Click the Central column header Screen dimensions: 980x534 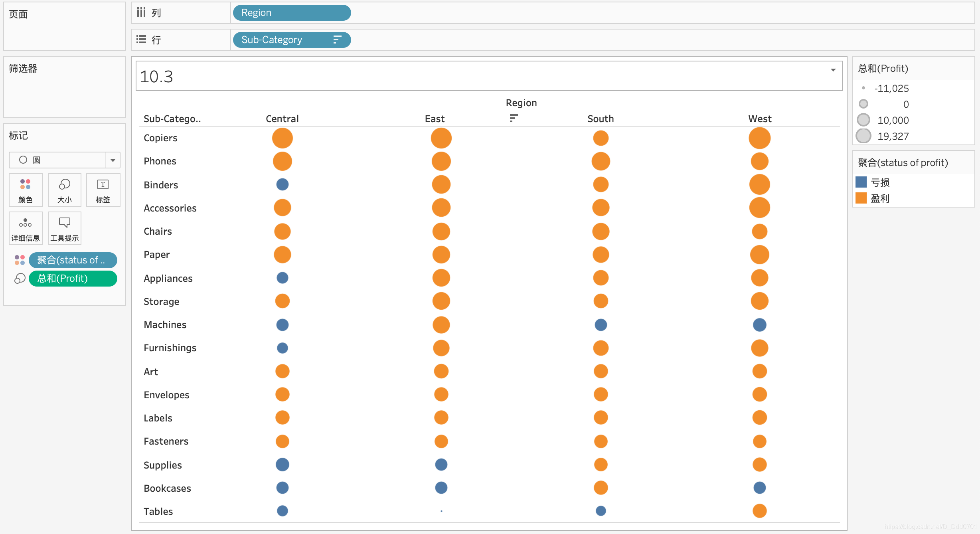282,119
